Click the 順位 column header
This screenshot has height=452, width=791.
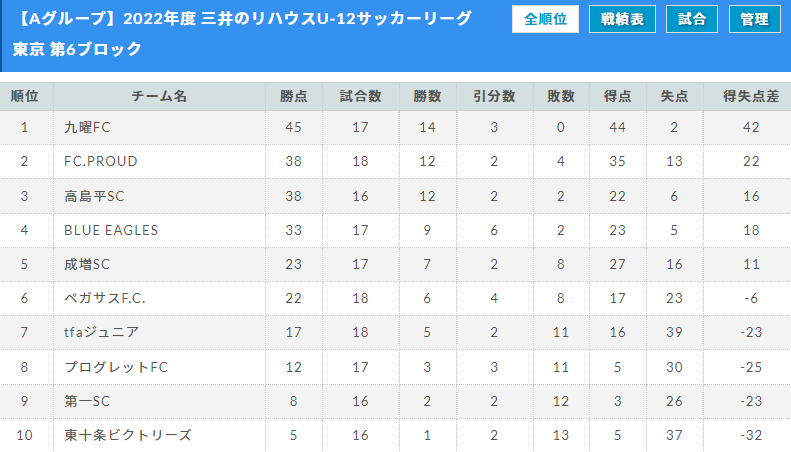[26, 96]
